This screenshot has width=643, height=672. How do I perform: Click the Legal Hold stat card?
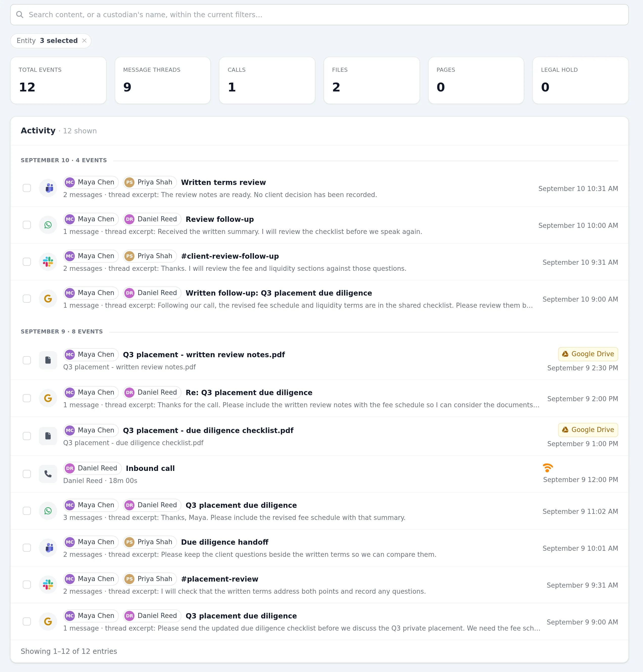click(x=580, y=81)
